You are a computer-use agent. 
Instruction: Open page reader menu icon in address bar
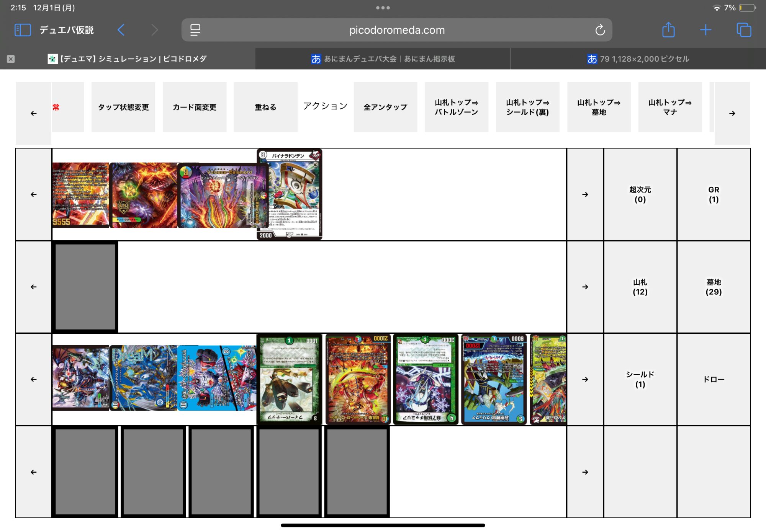(195, 30)
